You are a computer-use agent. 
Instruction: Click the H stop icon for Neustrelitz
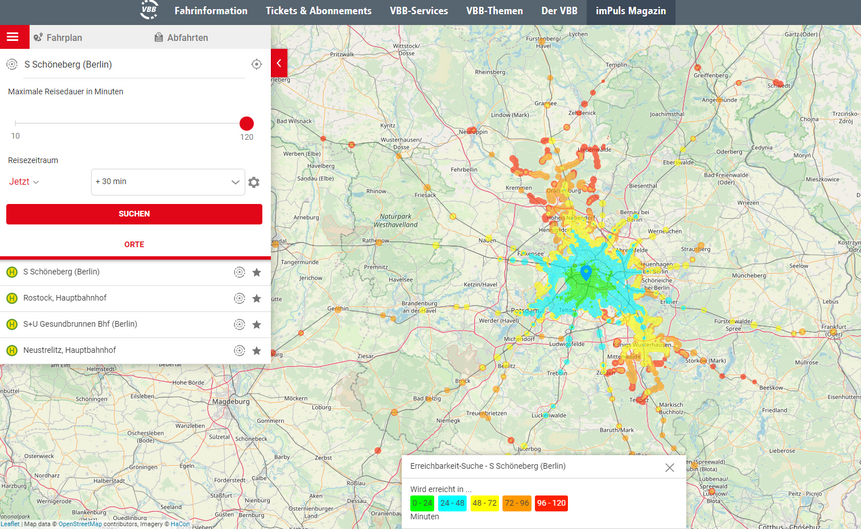[12, 350]
